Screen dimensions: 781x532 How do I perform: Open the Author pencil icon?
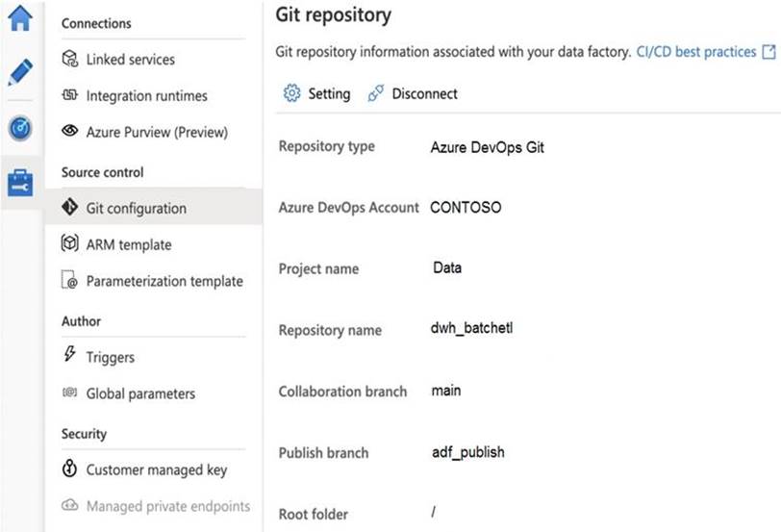[20, 72]
